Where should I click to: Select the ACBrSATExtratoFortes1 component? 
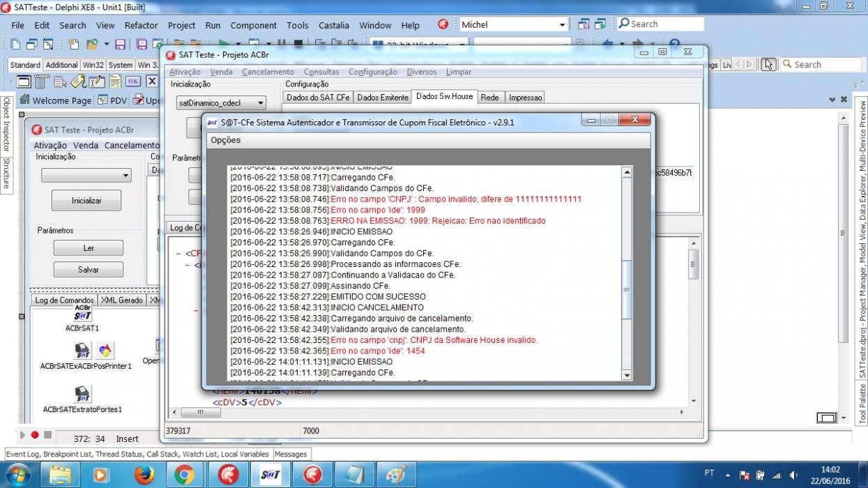82,399
